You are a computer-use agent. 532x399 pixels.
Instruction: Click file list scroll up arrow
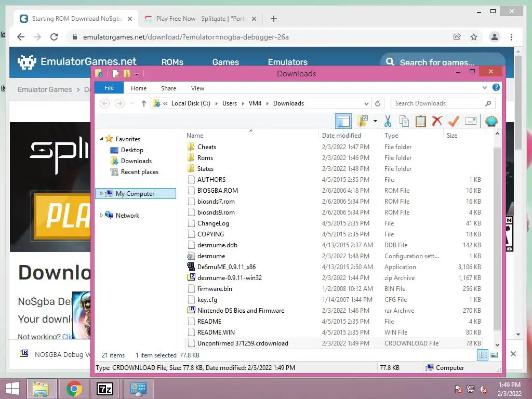click(497, 134)
